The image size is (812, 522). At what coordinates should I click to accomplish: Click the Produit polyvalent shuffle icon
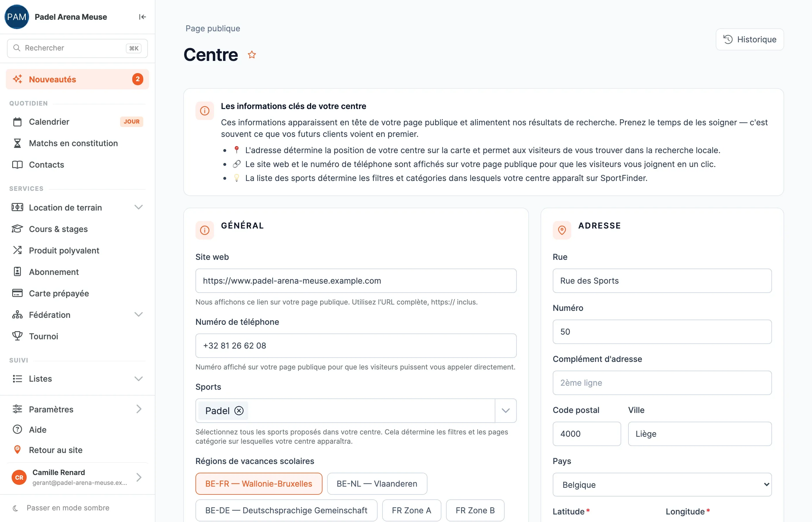click(x=17, y=250)
